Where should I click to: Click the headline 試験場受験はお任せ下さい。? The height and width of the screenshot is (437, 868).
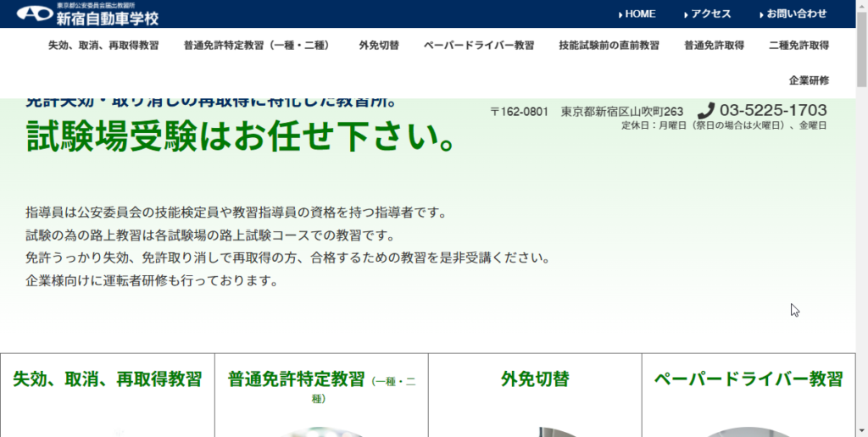pos(242,138)
